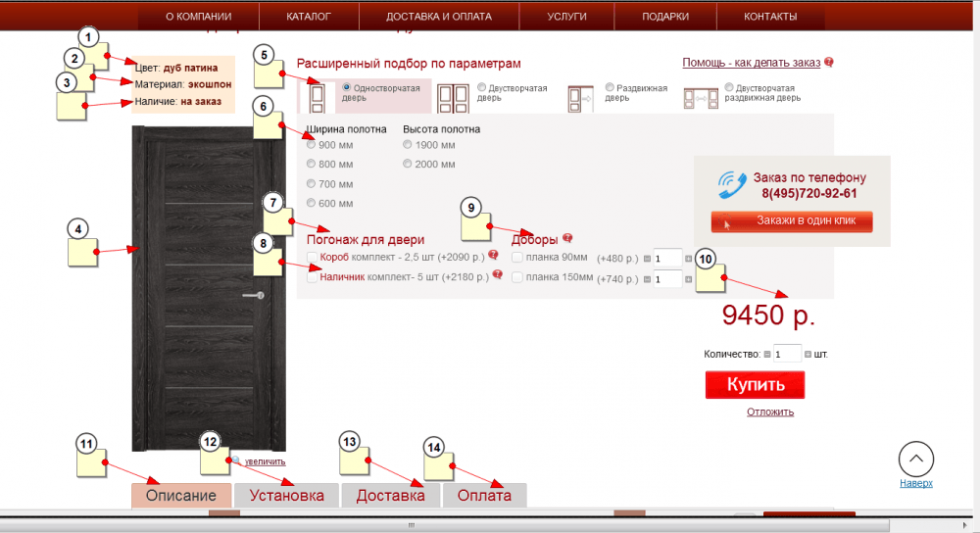980x533 pixels.
Task: Choose the 2000 мм height option
Action: pos(408,165)
